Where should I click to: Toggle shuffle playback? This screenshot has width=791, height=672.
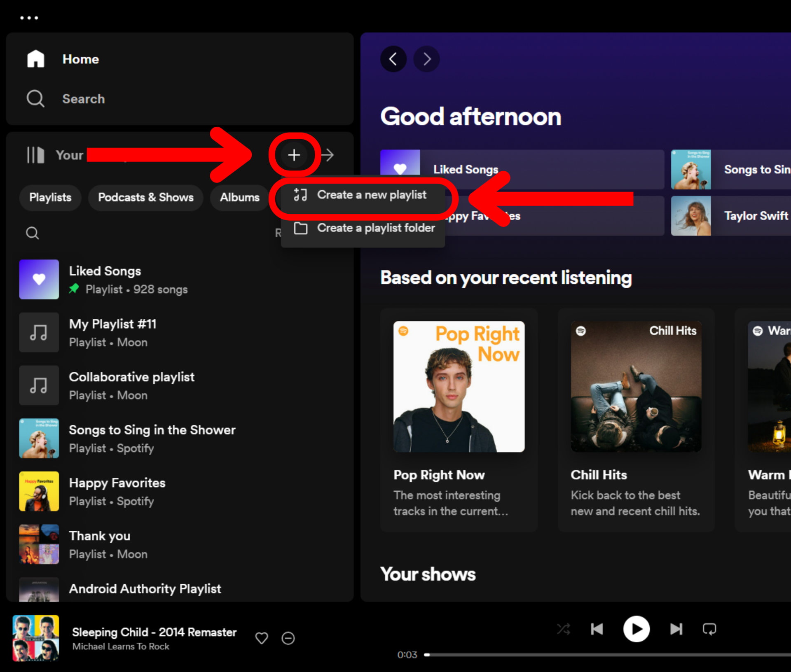click(563, 629)
